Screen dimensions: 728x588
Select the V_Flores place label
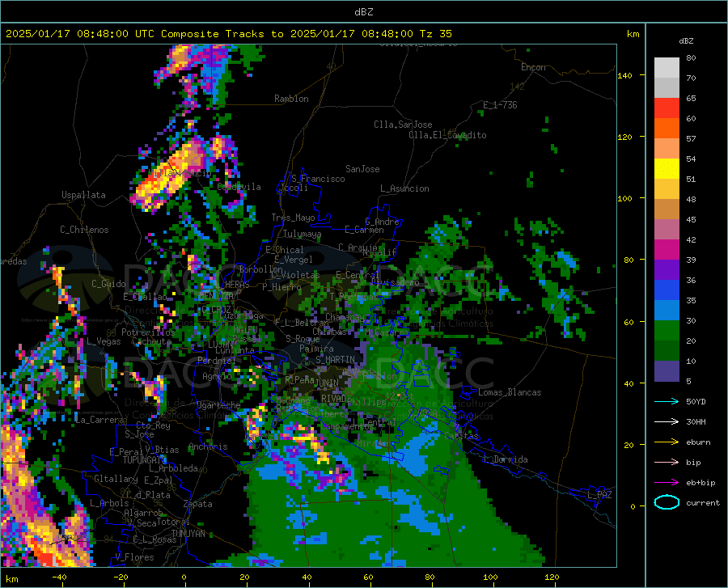[x=134, y=557]
